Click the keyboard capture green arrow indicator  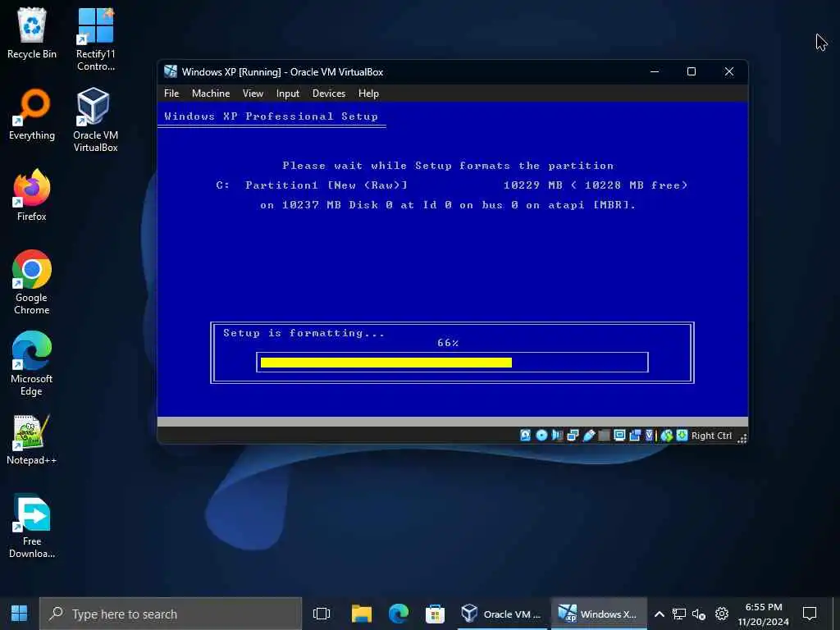(x=682, y=435)
